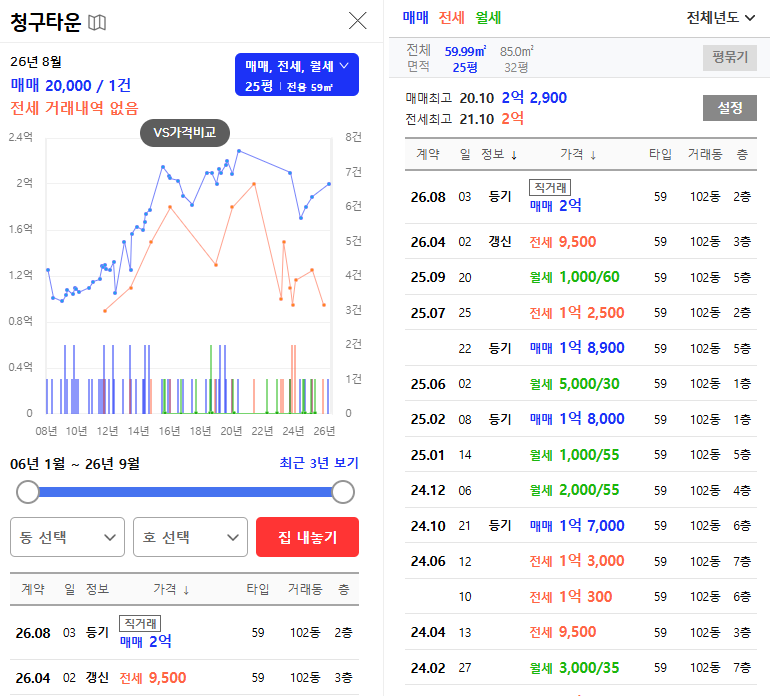Select the right handle of the date range slider

[343, 492]
